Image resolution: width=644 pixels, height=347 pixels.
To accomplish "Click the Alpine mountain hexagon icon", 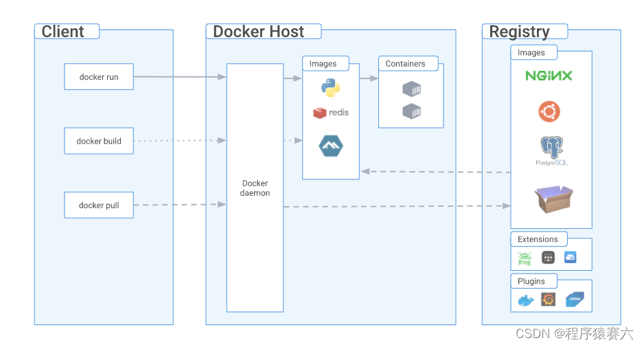I will coord(331,146).
